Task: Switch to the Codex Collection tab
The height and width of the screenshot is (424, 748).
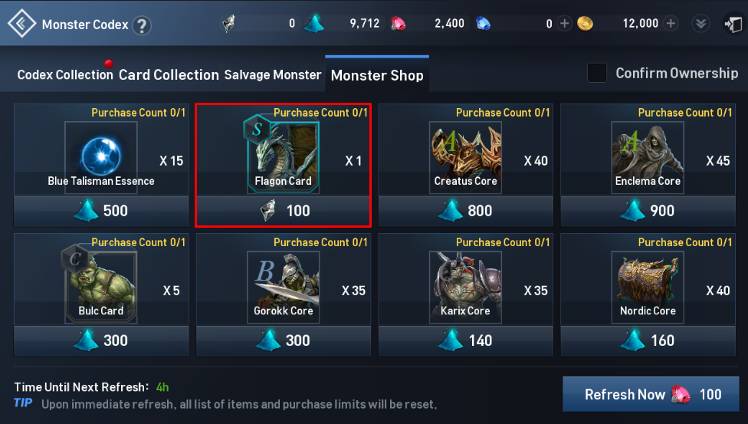Action: pyautogui.click(x=65, y=75)
